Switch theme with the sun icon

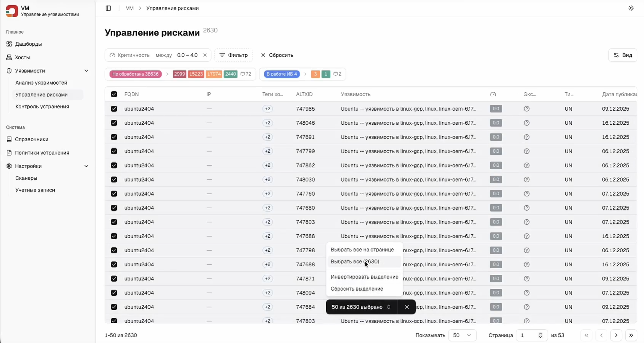pyautogui.click(x=631, y=8)
